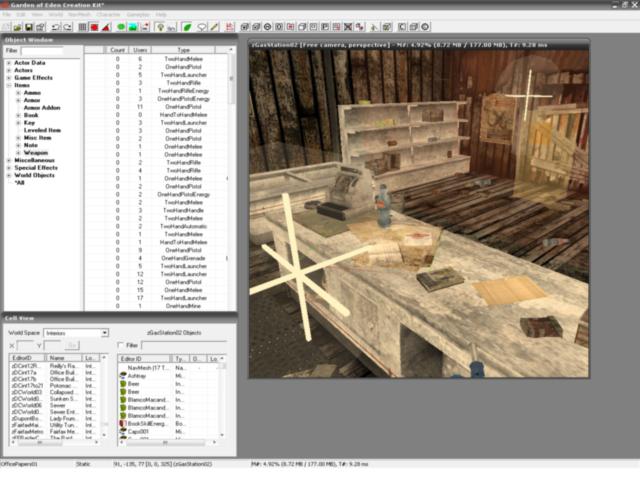Open the Edit menu
This screenshot has height=480, width=640.
pos(21,14)
